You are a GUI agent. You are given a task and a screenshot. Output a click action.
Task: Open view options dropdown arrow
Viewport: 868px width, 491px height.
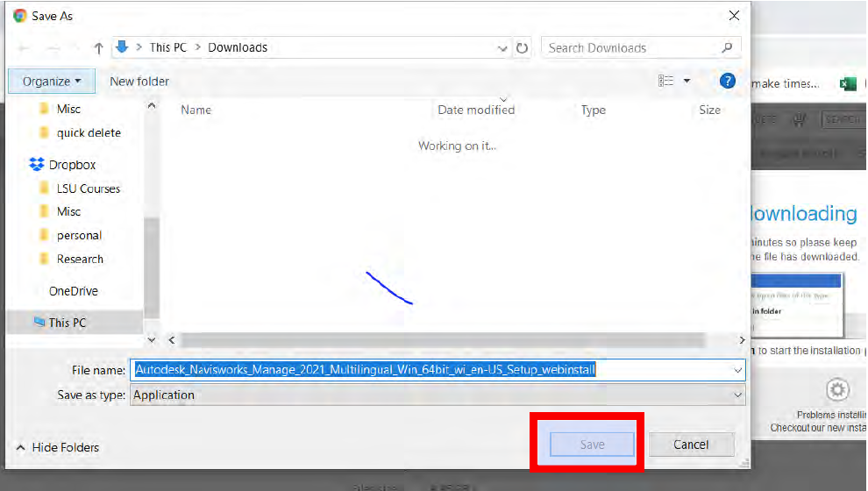(x=687, y=81)
